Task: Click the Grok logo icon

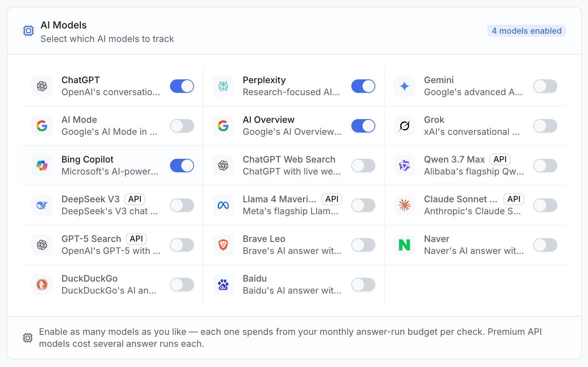Action: point(404,126)
